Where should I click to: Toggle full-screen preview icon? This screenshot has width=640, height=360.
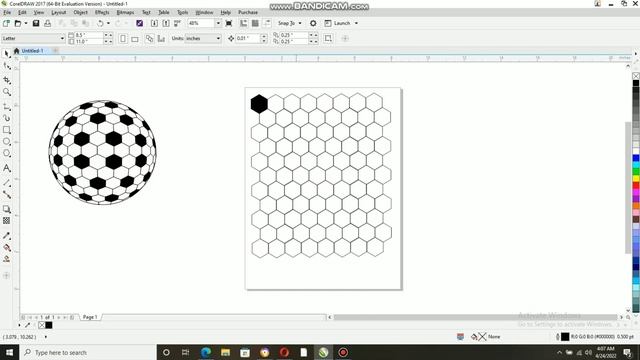click(x=229, y=23)
